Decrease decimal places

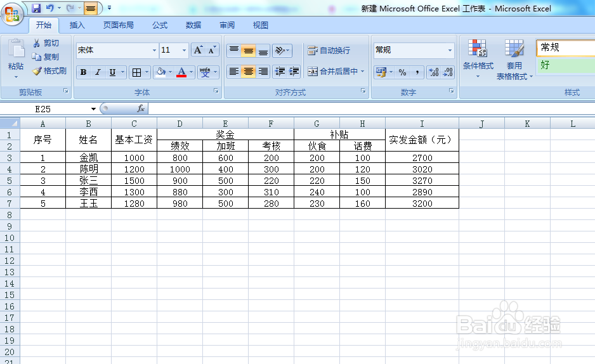click(x=448, y=72)
